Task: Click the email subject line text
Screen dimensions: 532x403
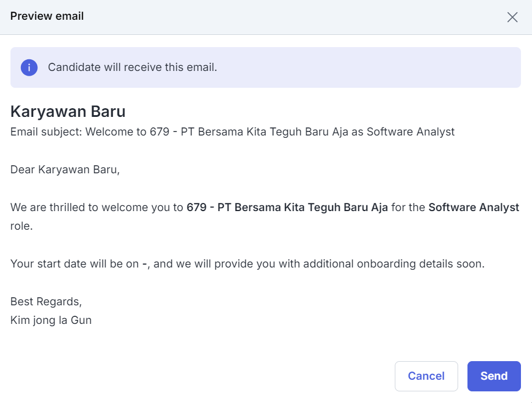Action: [233, 131]
